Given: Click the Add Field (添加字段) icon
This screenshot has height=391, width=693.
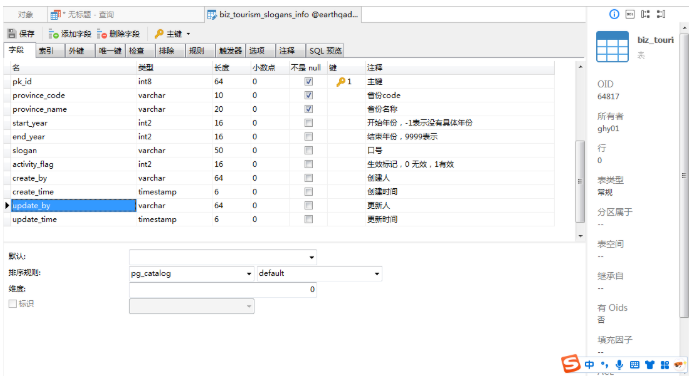Looking at the screenshot, I should tap(53, 34).
